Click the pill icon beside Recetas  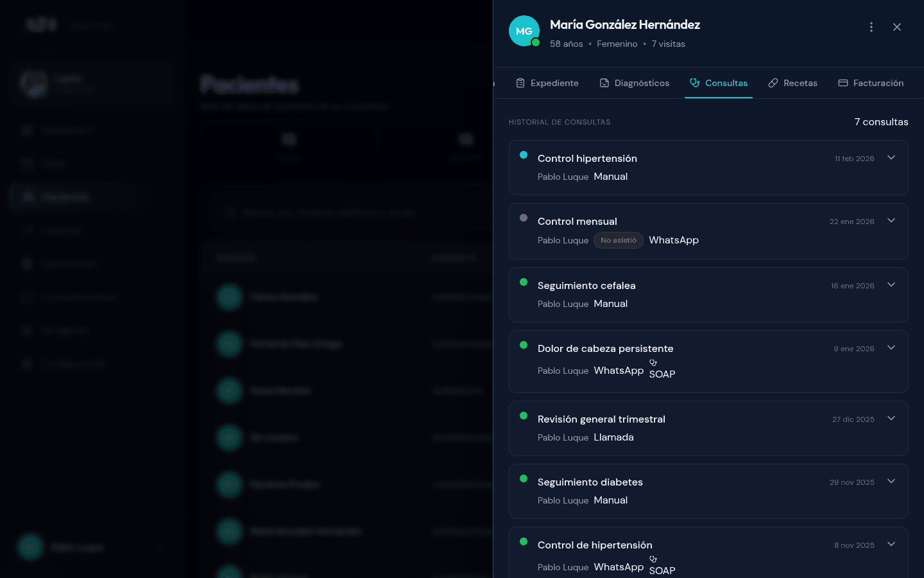pos(773,83)
